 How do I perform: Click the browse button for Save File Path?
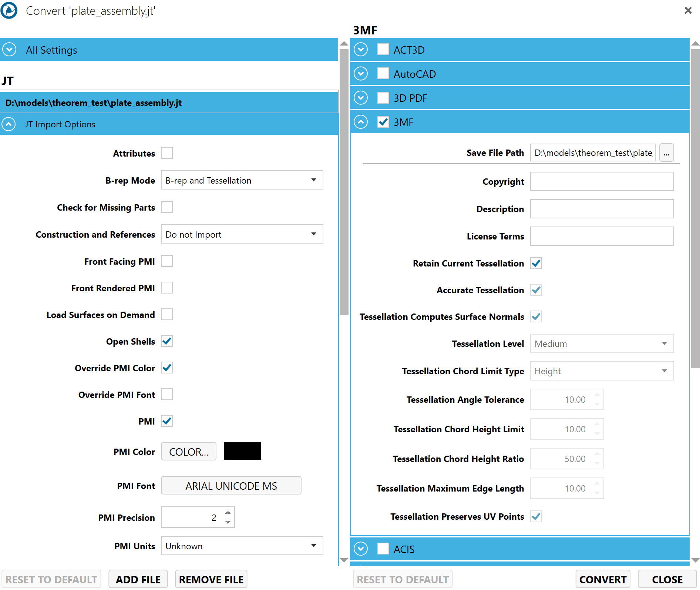(666, 153)
